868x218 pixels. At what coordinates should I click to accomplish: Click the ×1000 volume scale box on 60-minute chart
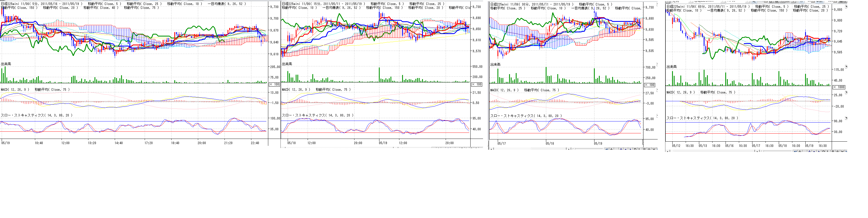[839, 87]
